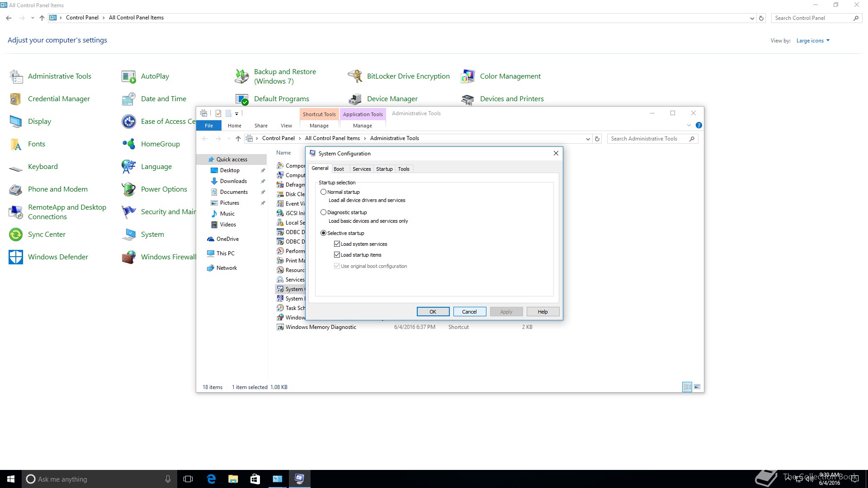Open Quick Access Toolbar customize dropdown

(x=236, y=113)
